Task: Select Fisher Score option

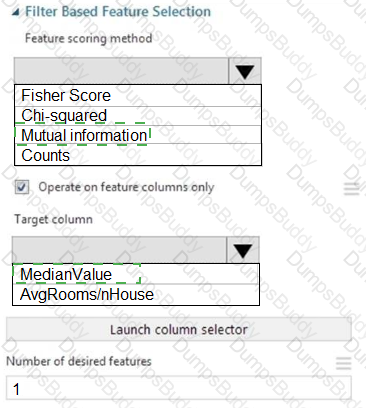Action: (138, 96)
